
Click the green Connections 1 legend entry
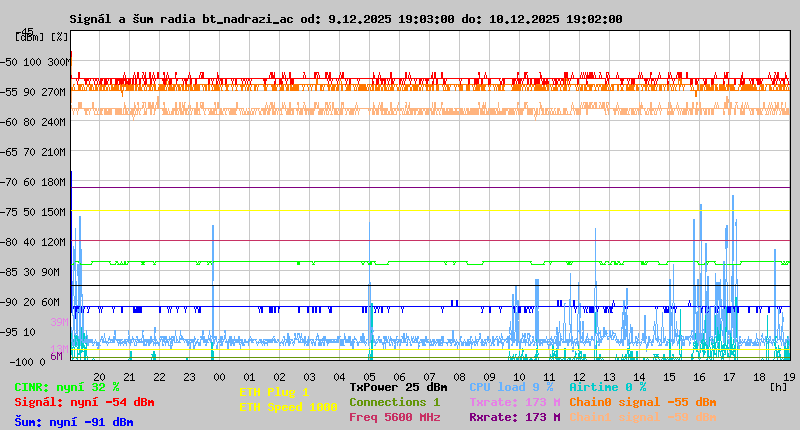tap(394, 402)
